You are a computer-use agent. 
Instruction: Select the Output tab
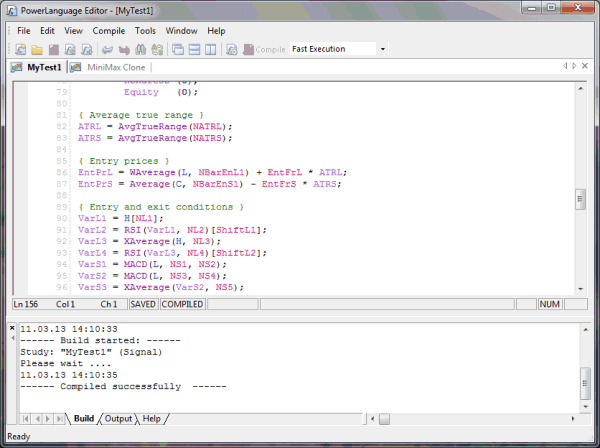coord(118,419)
